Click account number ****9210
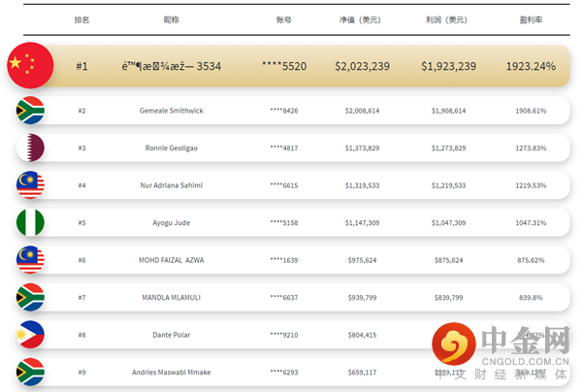584x392 pixels. click(x=284, y=335)
